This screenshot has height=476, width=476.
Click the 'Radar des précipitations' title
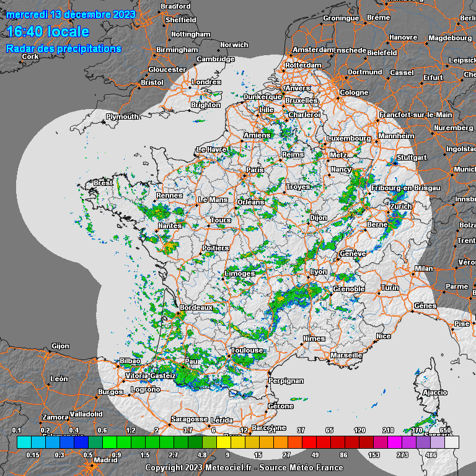coord(63,48)
